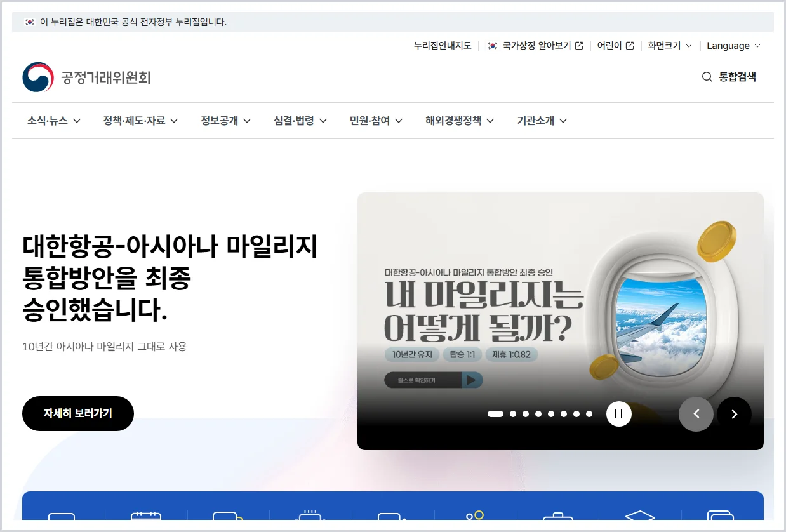Click the graduation cap icon in the blue bar
Image resolution: width=786 pixels, height=532 pixels.
(640, 515)
